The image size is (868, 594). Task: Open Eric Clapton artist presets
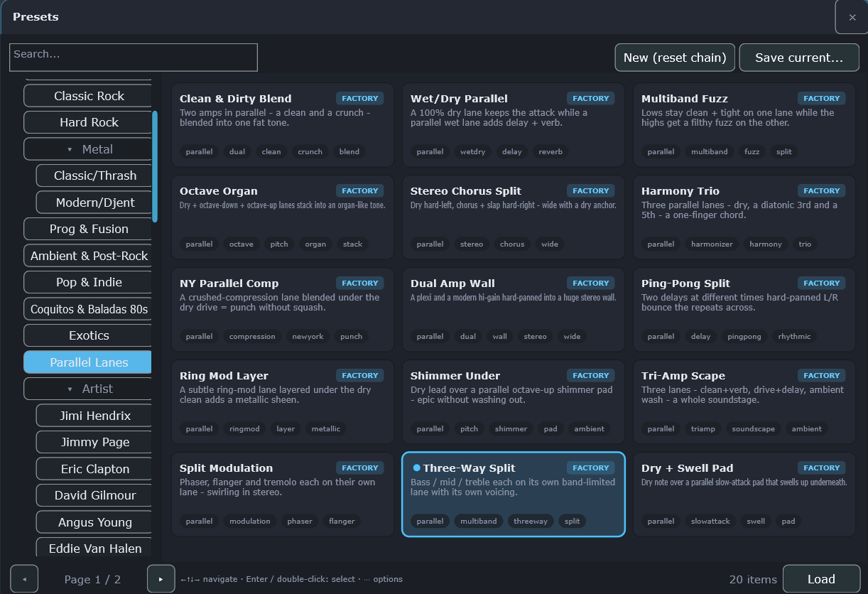(x=95, y=469)
